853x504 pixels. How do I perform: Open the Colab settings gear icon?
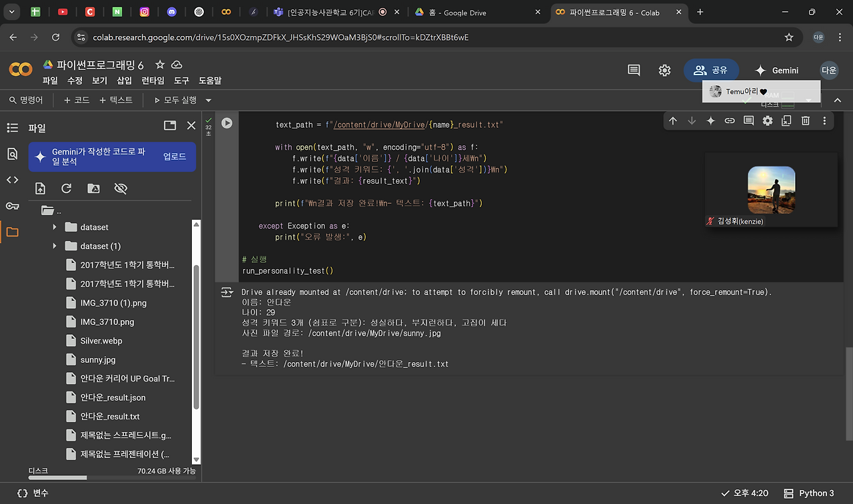[x=664, y=71]
